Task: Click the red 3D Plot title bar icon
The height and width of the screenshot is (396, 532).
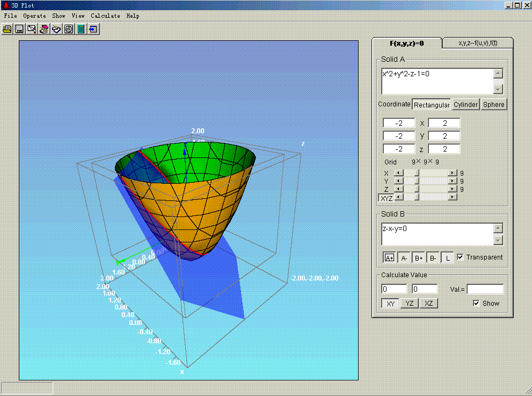Action: (6, 5)
